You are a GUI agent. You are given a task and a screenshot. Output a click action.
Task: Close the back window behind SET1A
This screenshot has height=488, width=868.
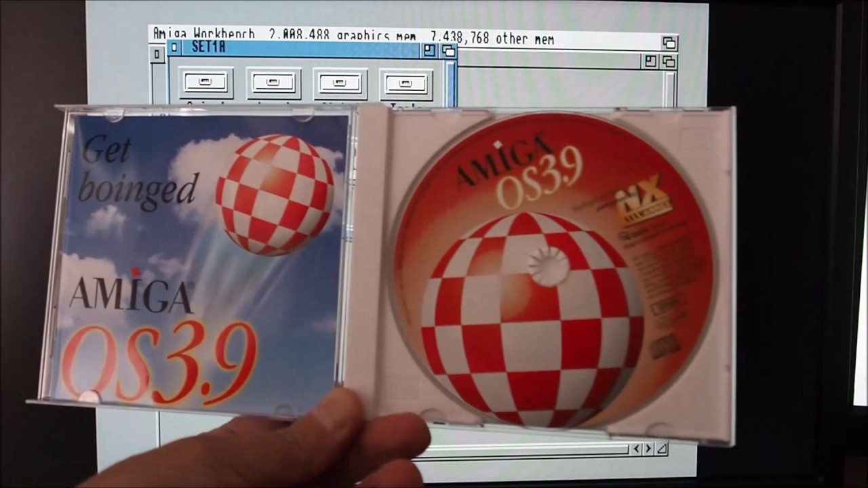157,55
